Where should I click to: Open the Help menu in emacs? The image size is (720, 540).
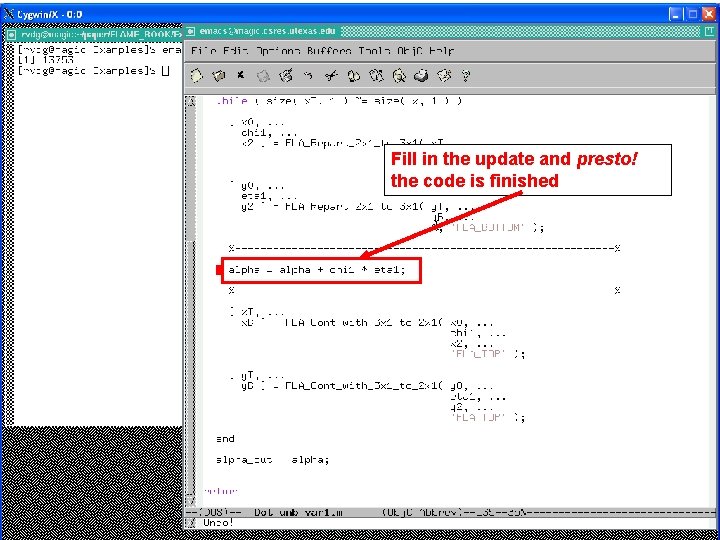(441, 51)
